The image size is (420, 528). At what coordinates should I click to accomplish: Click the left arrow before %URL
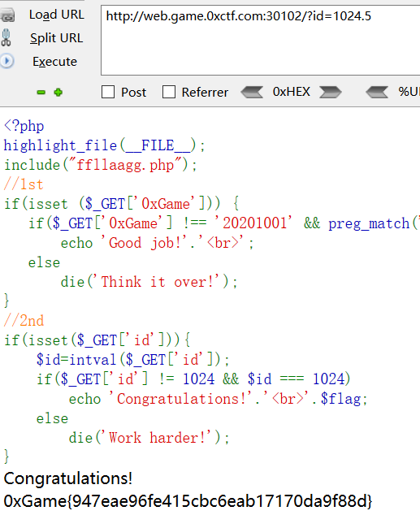[x=377, y=92]
